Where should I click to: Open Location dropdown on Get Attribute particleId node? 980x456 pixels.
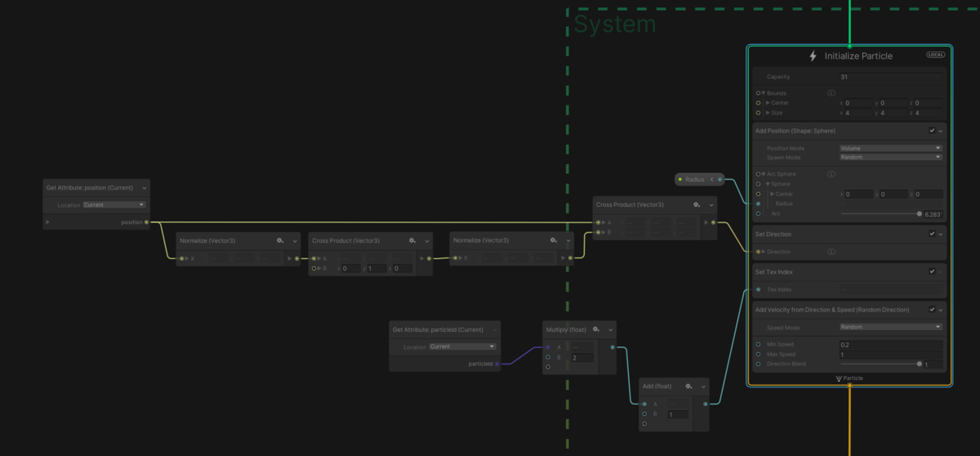pyautogui.click(x=462, y=346)
